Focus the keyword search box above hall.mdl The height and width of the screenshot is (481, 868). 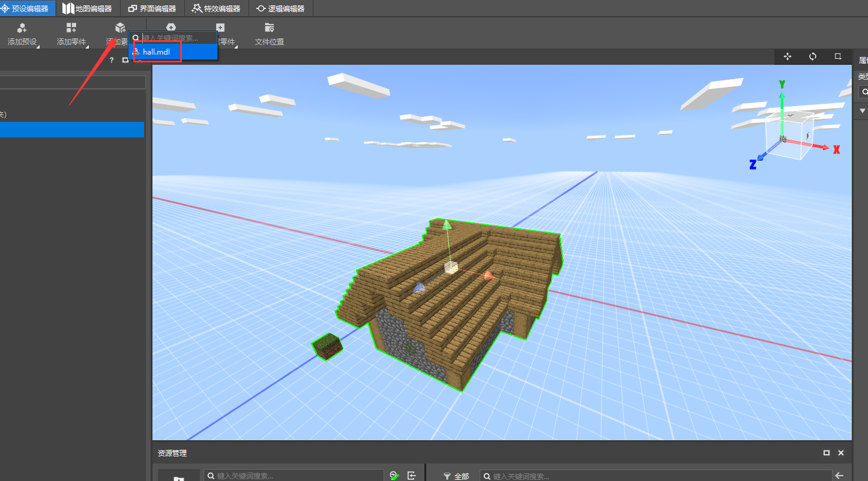tap(173, 38)
